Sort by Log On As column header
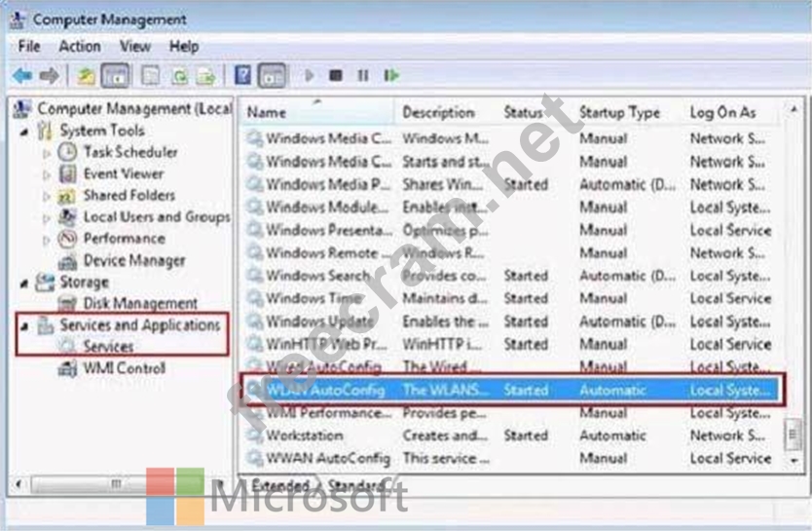 coord(731,112)
